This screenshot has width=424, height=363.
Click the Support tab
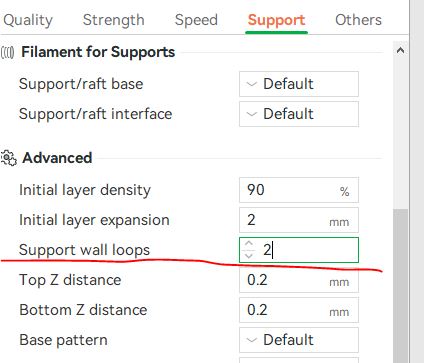click(x=276, y=20)
